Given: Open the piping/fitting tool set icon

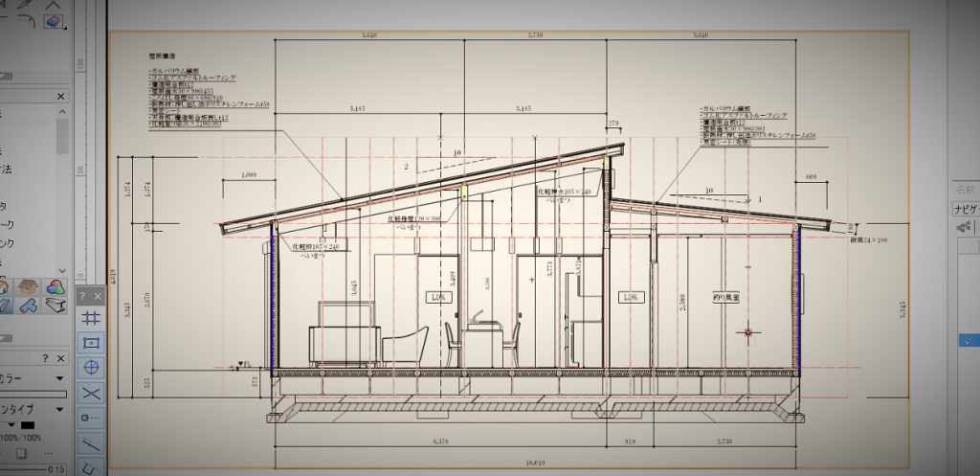Looking at the screenshot, I should pos(29,306).
